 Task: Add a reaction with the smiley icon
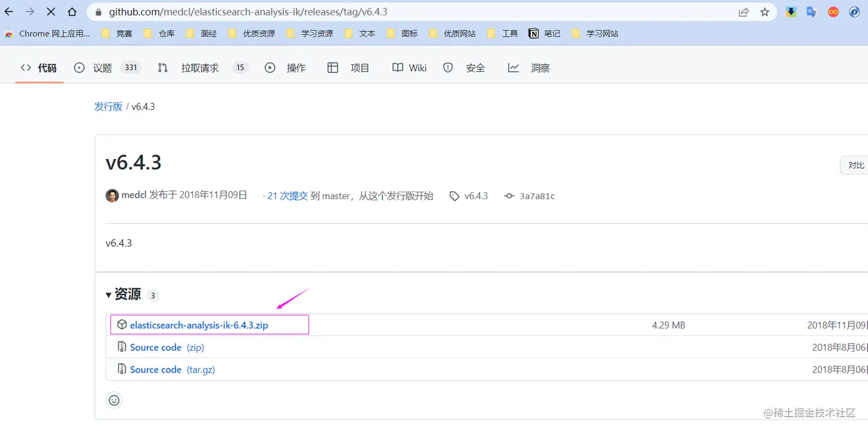[114, 400]
